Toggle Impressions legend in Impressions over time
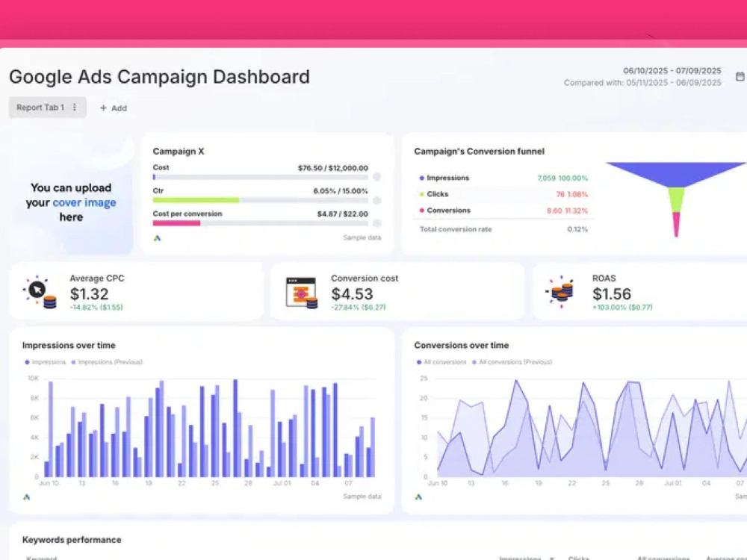The height and width of the screenshot is (560, 747). [x=46, y=362]
